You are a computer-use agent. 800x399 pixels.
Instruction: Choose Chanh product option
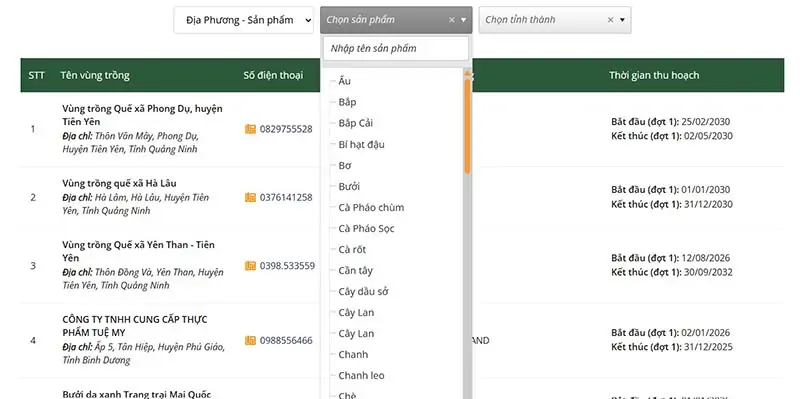[353, 354]
